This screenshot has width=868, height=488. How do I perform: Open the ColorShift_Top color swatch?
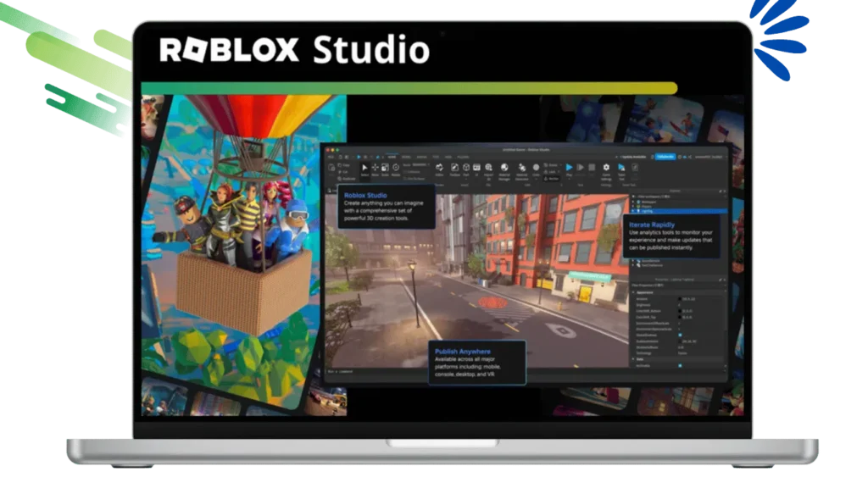681,317
